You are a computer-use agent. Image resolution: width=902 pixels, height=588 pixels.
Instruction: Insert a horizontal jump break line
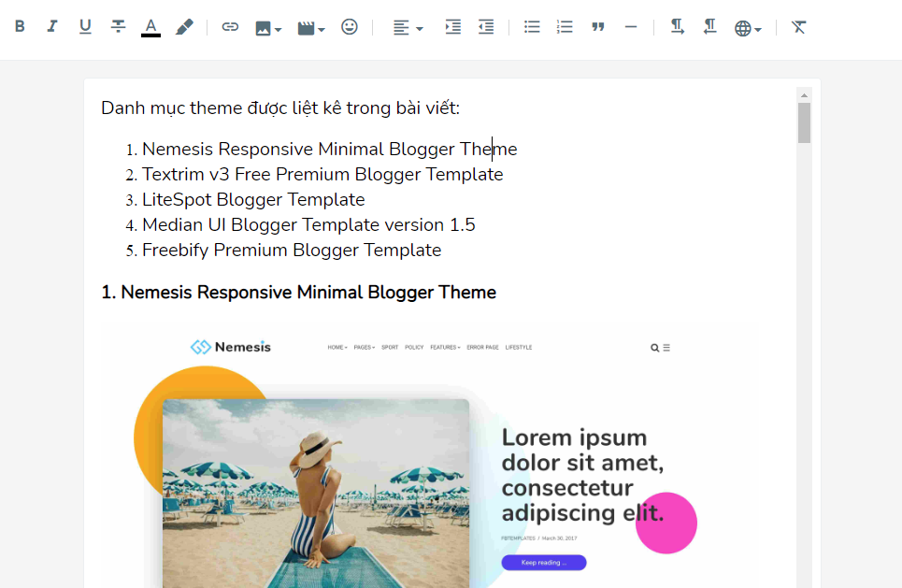point(631,27)
